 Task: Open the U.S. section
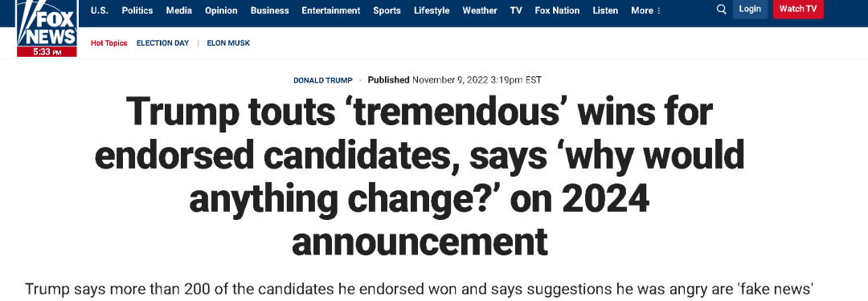(100, 10)
